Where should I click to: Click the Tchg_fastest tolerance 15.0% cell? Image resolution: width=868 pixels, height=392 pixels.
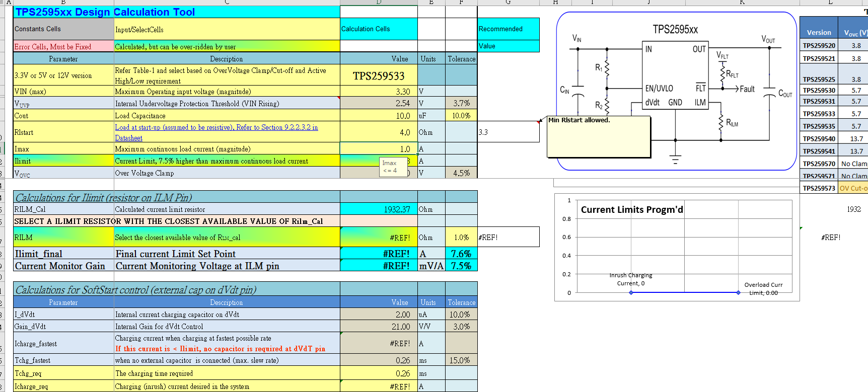pyautogui.click(x=461, y=360)
